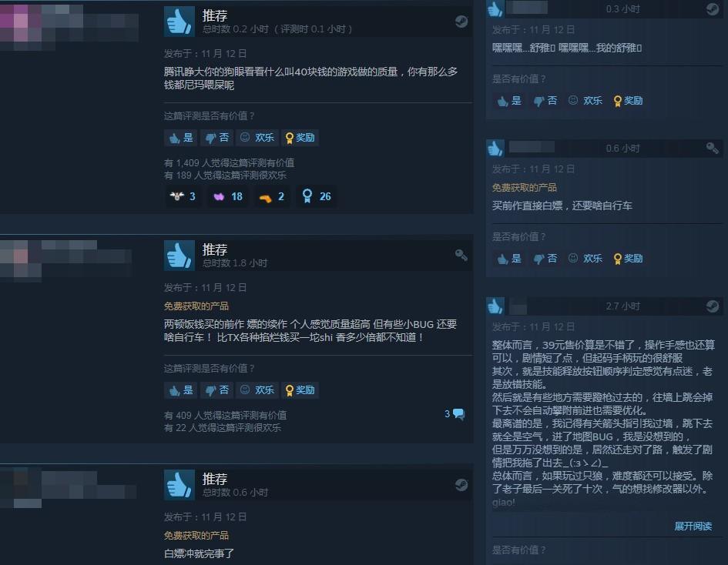This screenshot has height=565, width=728.
Task: Vote 是 on the 0.6 小时 sidebar review
Action: coord(509,259)
